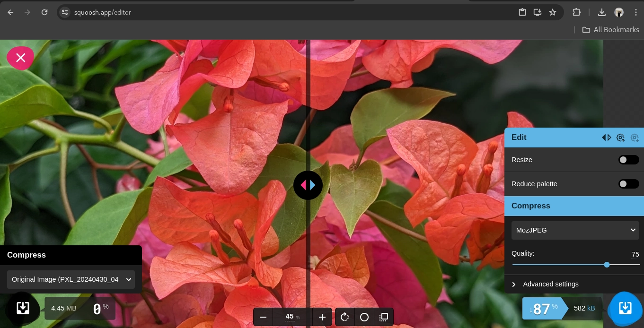Rotate the image with rotate icon
Screen dimensions: 644x328
pos(345,317)
